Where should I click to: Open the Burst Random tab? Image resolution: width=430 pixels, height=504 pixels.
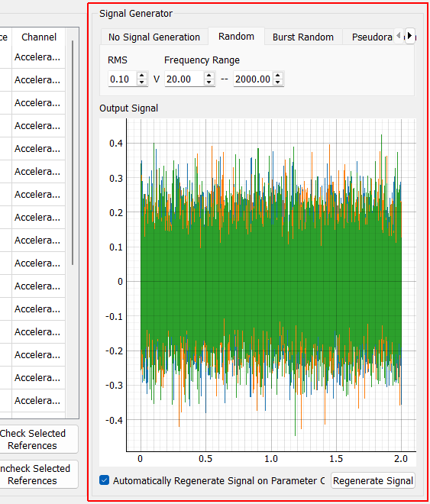click(x=303, y=37)
